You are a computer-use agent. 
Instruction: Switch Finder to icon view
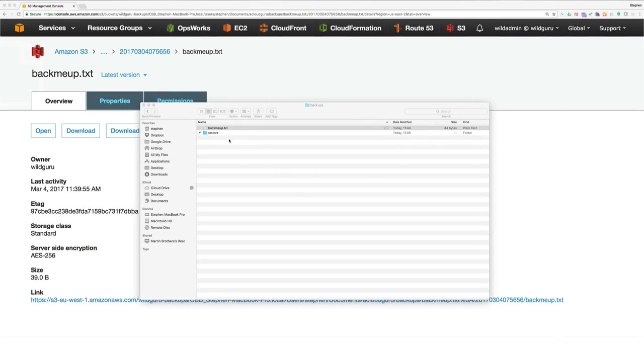[x=201, y=111]
